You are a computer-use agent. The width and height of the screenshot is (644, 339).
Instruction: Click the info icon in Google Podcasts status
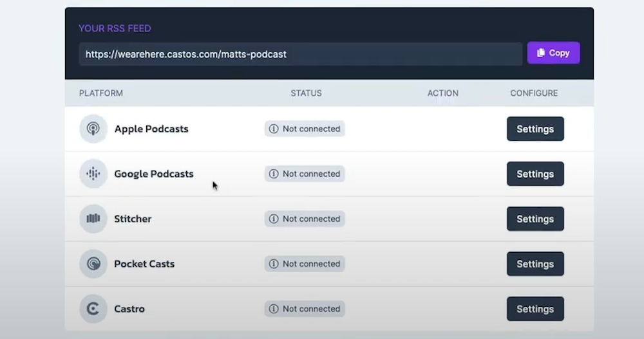[x=274, y=174]
